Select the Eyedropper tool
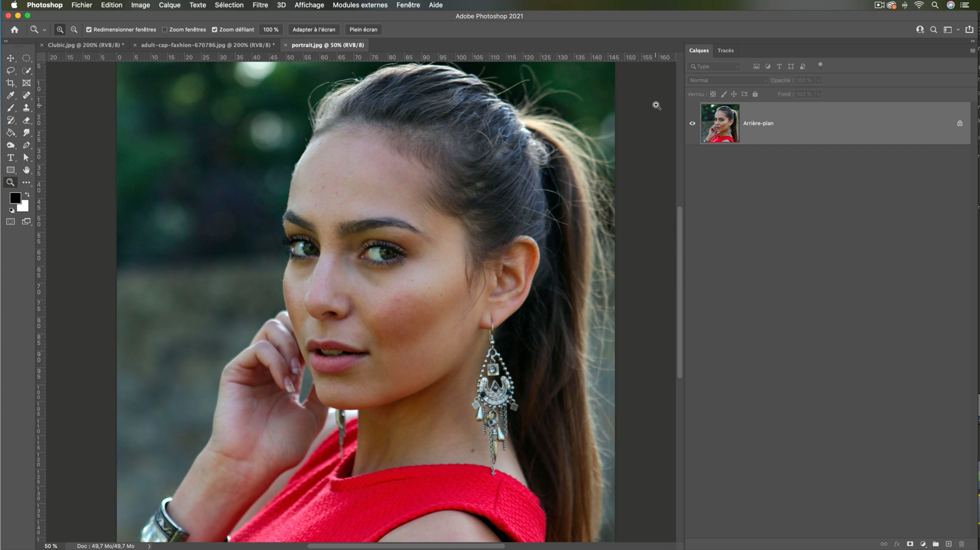 point(11,95)
